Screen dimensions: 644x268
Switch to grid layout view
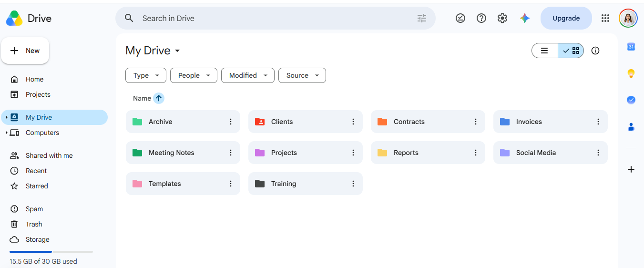tap(571, 51)
